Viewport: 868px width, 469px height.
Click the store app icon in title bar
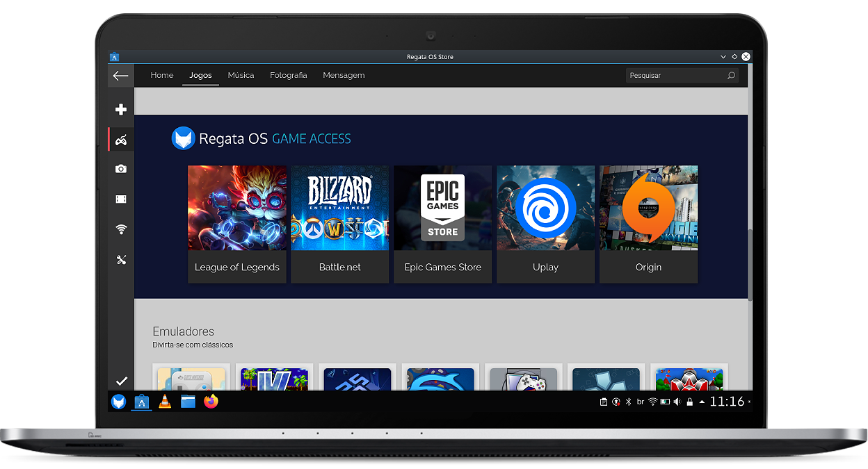115,57
